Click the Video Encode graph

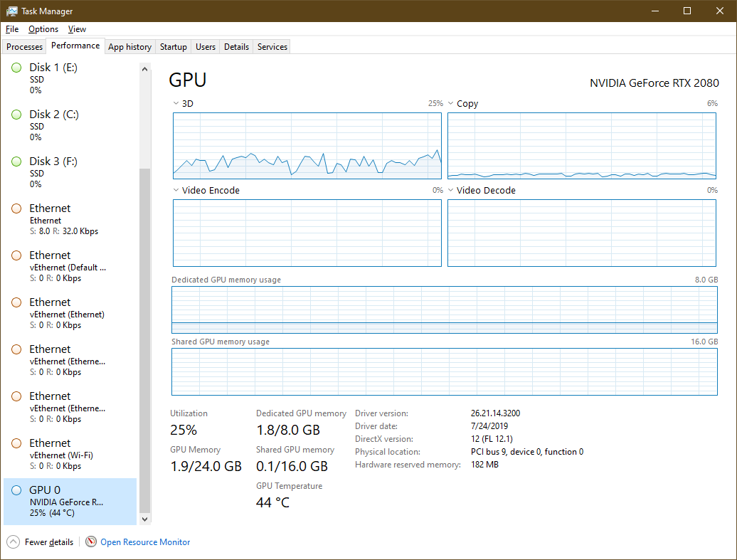307,233
